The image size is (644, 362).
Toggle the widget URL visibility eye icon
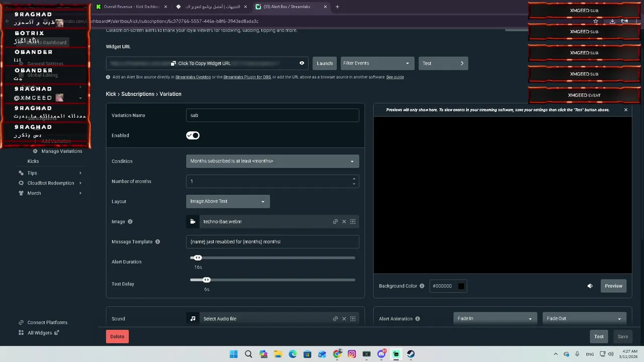point(302,63)
